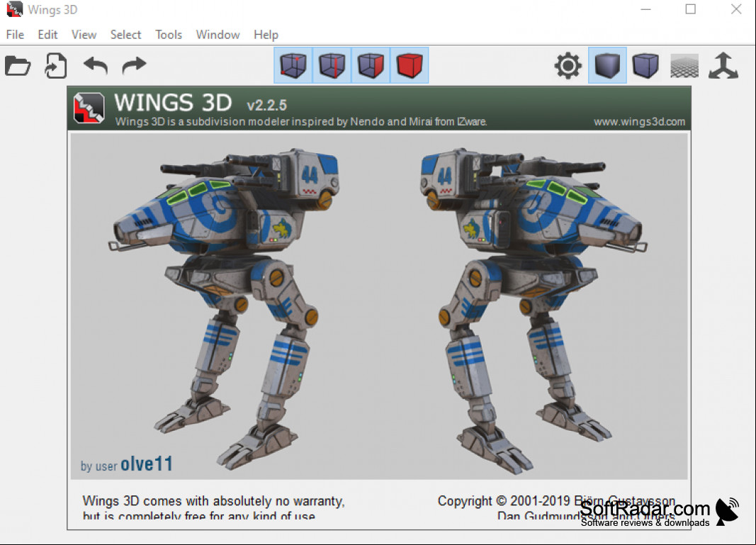Screen dimensions: 756x545
Task: Select body selection mode red cube
Action: tap(409, 65)
